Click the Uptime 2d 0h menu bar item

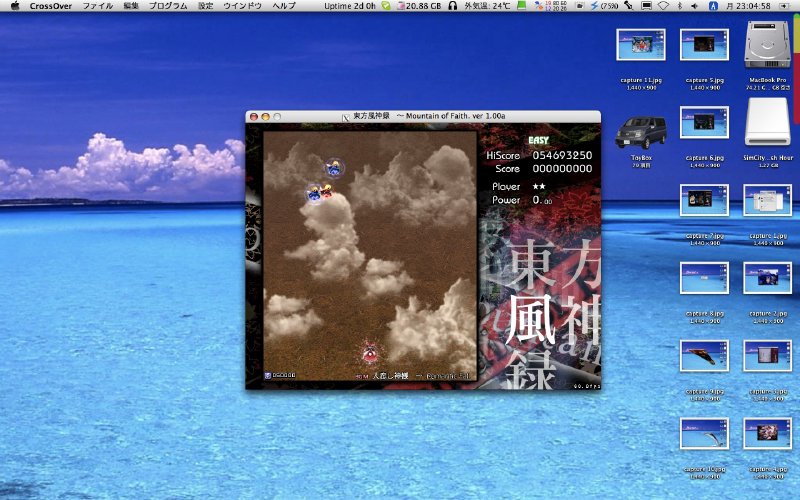pos(350,6)
